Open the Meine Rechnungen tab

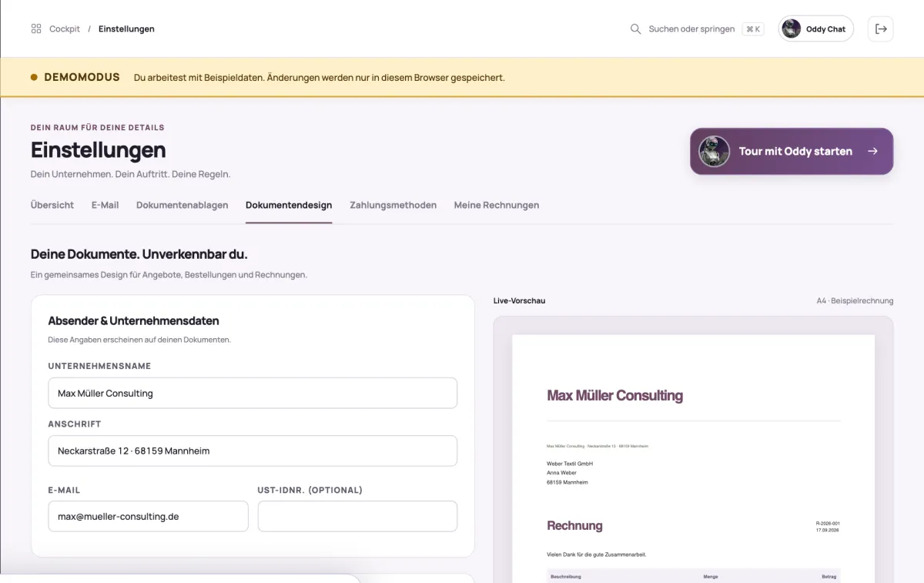[x=497, y=205]
